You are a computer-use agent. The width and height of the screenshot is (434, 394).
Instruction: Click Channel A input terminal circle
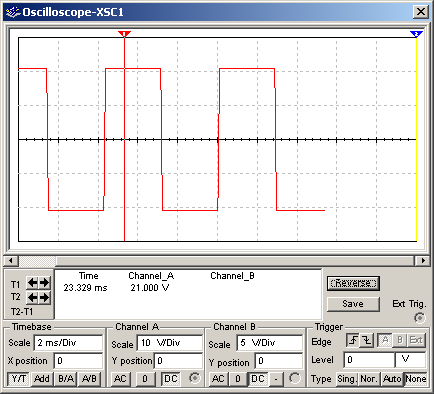pos(195,378)
